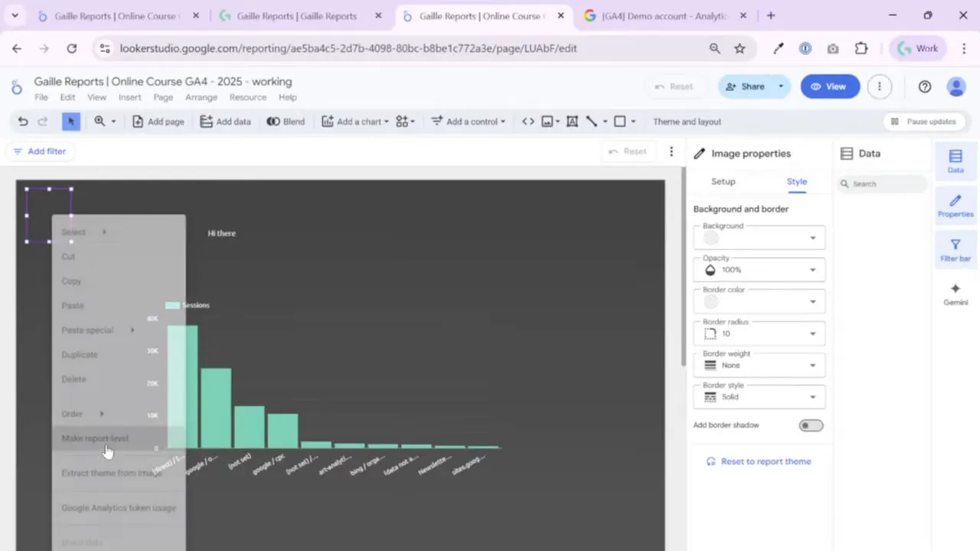Viewport: 980px width, 551px height.
Task: Expand the Border style dropdown
Action: [758, 396]
